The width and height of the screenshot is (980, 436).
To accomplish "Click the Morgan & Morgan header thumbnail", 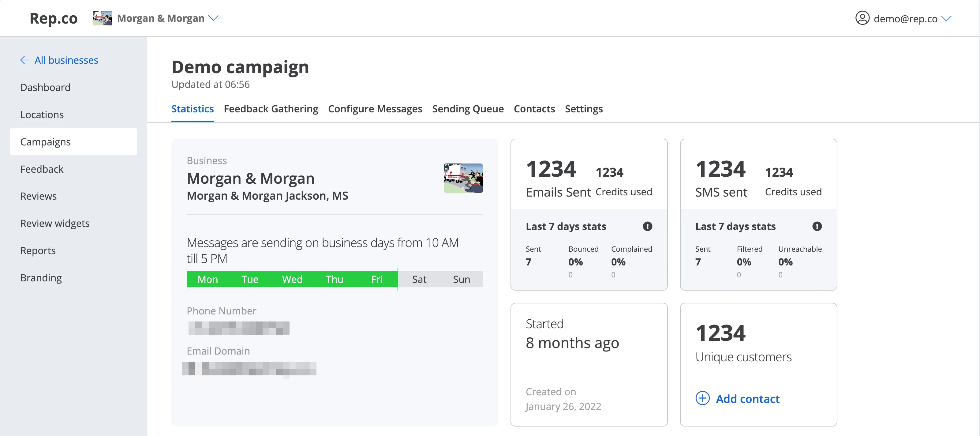I will tap(102, 18).
